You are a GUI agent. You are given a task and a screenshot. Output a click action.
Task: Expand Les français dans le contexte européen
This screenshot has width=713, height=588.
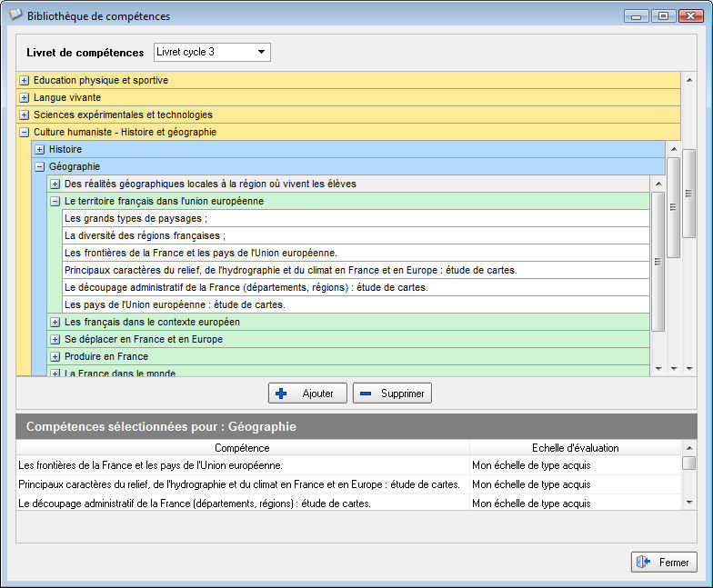pos(55,322)
